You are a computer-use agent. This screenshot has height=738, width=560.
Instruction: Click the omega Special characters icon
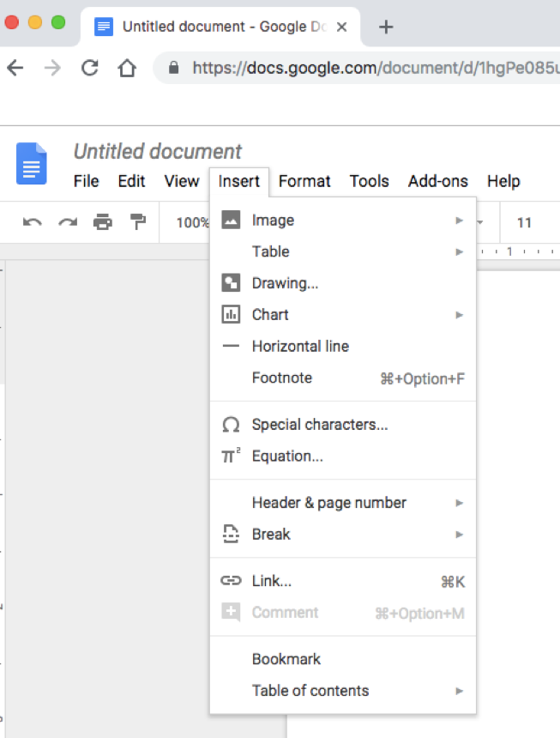tap(231, 425)
